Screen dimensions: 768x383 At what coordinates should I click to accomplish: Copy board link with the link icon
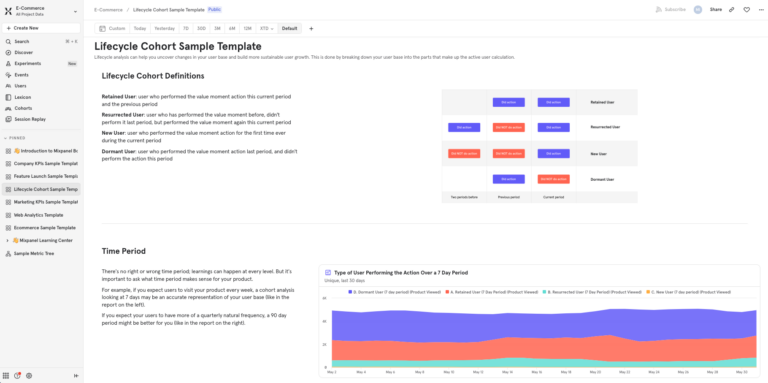pos(731,9)
